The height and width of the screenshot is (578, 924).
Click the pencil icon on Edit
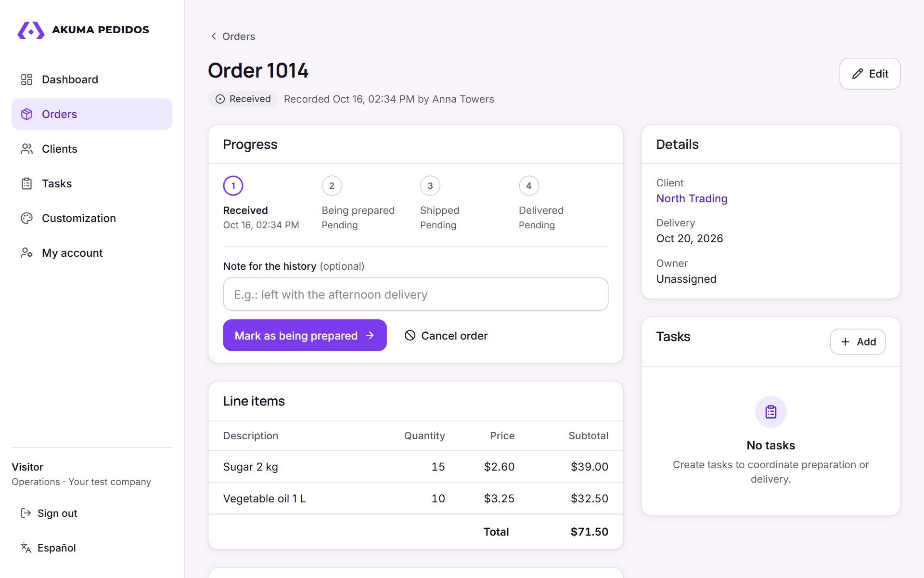click(x=857, y=74)
